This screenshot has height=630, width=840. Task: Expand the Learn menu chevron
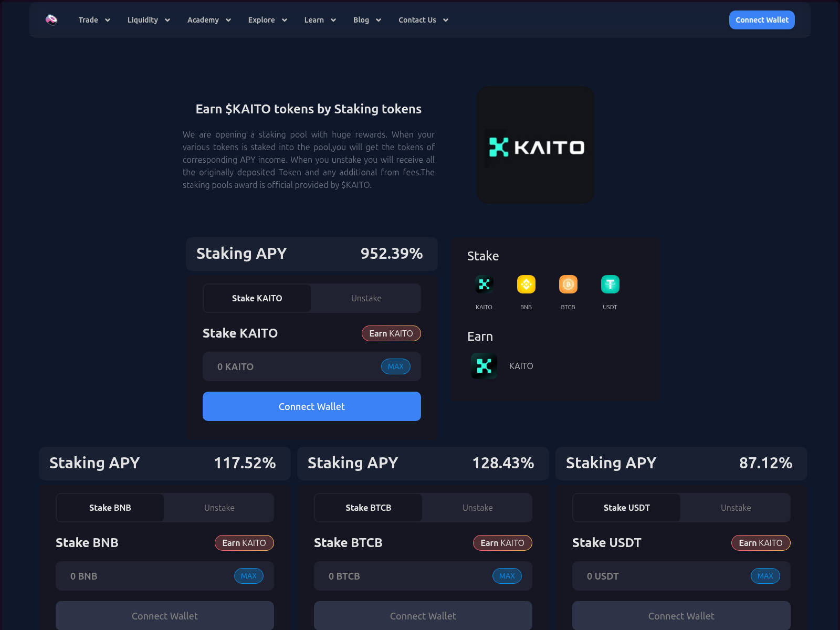pyautogui.click(x=333, y=20)
